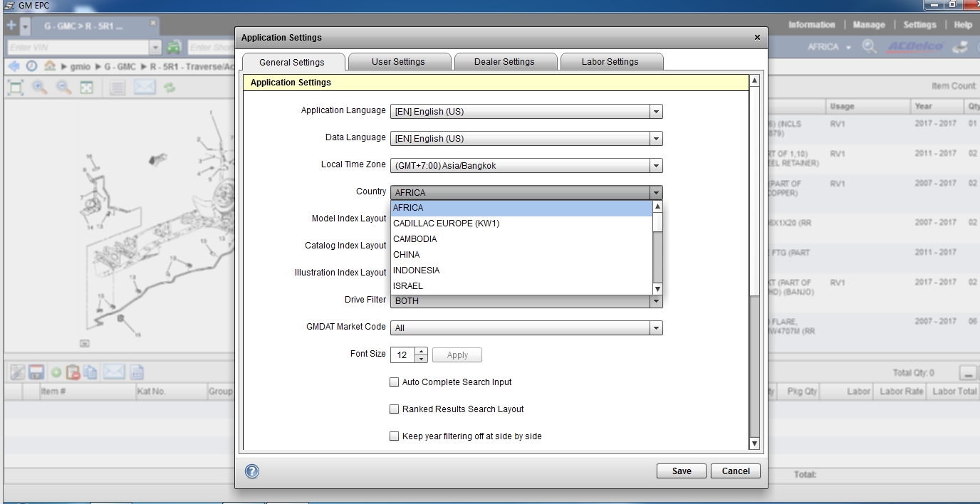980x504 pixels.
Task: Open the Help menu
Action: (x=963, y=25)
